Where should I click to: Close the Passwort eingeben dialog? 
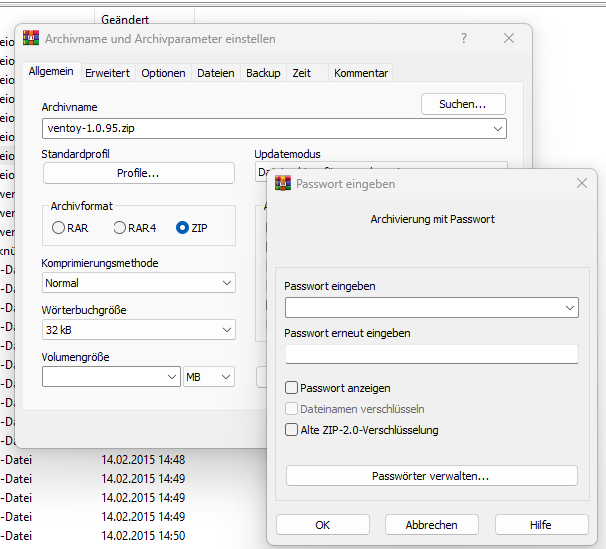[582, 183]
